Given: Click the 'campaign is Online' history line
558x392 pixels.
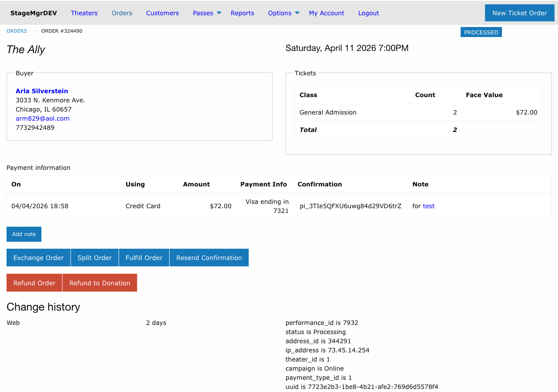Looking at the screenshot, I should pos(315,368).
